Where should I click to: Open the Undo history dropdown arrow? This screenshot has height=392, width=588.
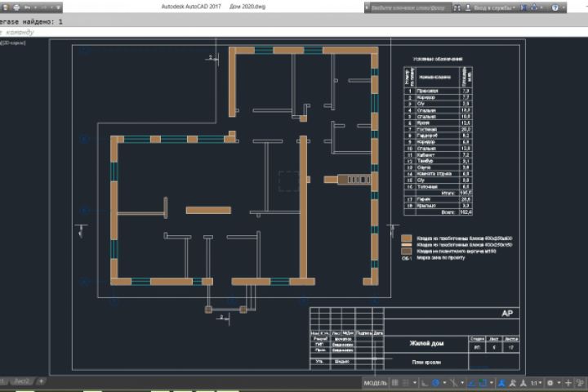pos(35,7)
